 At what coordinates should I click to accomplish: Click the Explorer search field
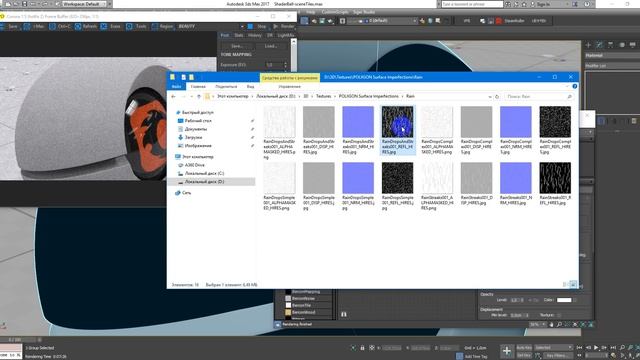(x=538, y=97)
